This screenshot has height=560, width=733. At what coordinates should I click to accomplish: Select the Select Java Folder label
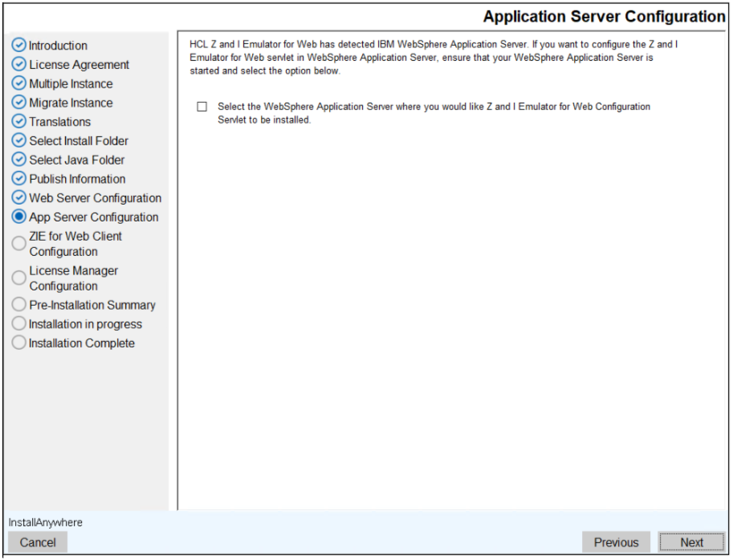pyautogui.click(x=76, y=160)
